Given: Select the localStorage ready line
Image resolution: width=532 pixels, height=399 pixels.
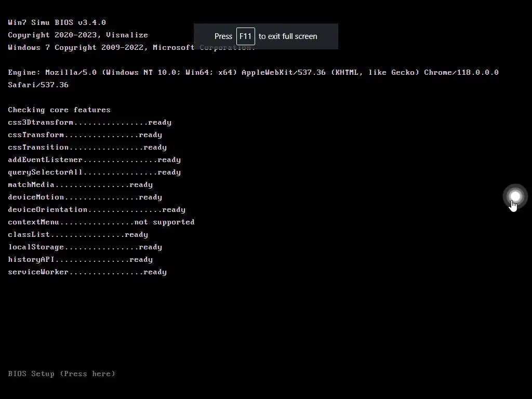Looking at the screenshot, I should coord(85,247).
